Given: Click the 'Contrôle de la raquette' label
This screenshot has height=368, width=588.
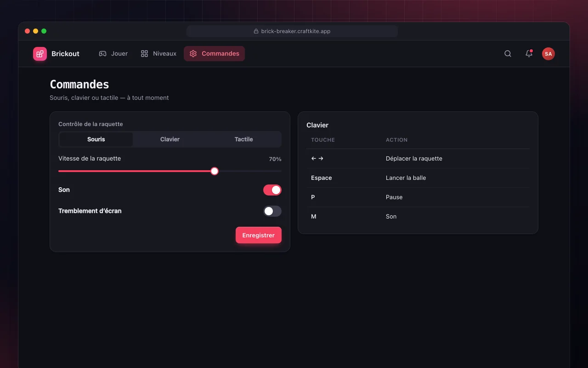Looking at the screenshot, I should click(90, 124).
